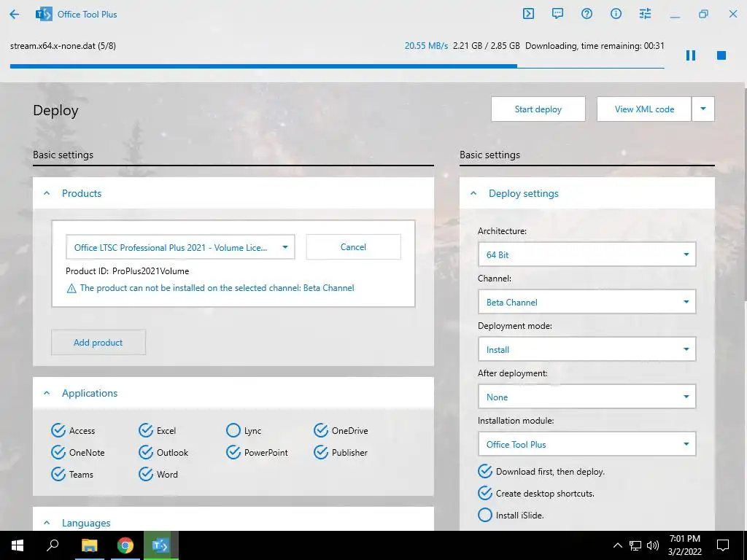
Task: Click the Add product button
Action: point(98,343)
